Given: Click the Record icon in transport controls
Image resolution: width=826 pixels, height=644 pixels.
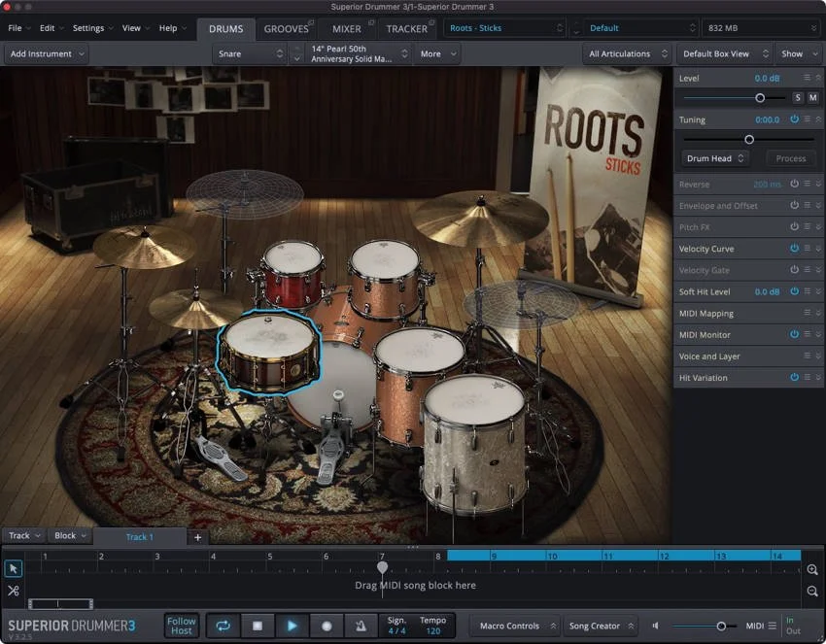Looking at the screenshot, I should coord(327,626).
